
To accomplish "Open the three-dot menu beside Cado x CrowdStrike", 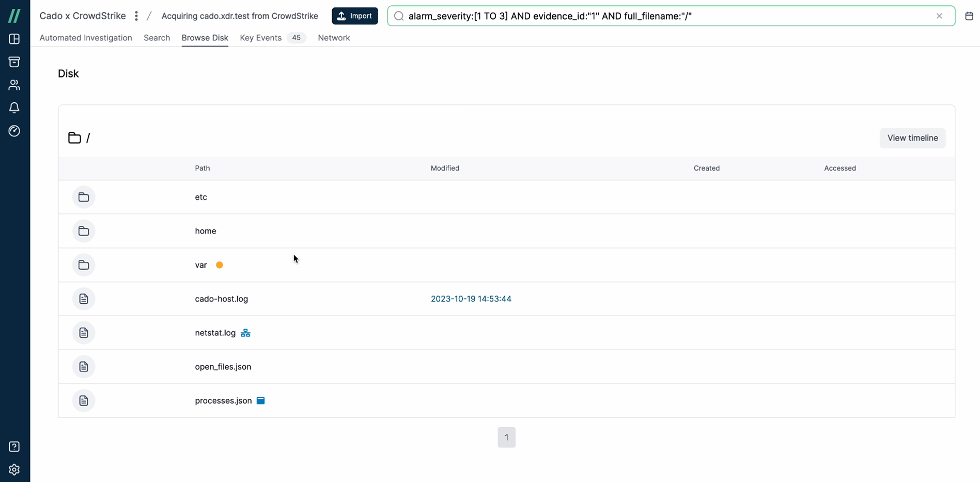I will tap(136, 16).
